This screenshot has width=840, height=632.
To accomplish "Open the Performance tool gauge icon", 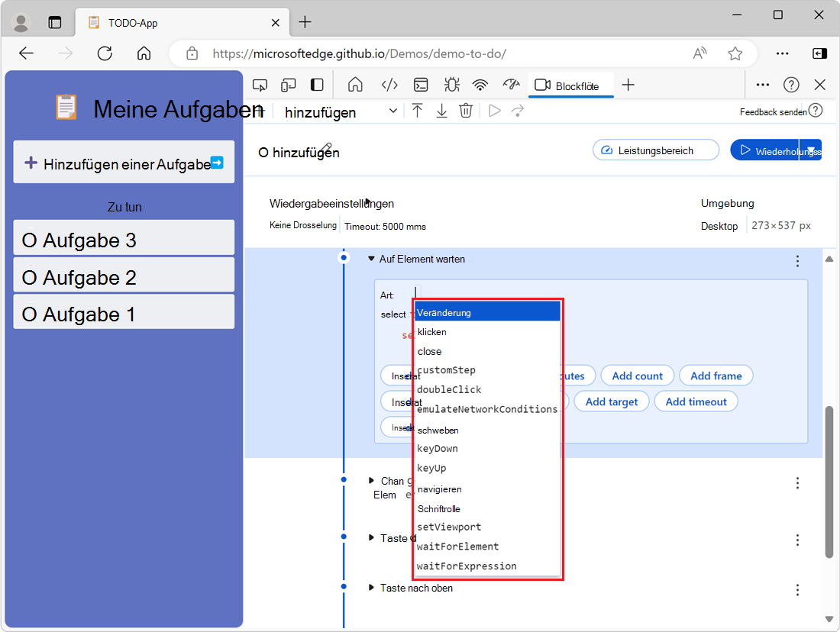I will click(x=511, y=85).
